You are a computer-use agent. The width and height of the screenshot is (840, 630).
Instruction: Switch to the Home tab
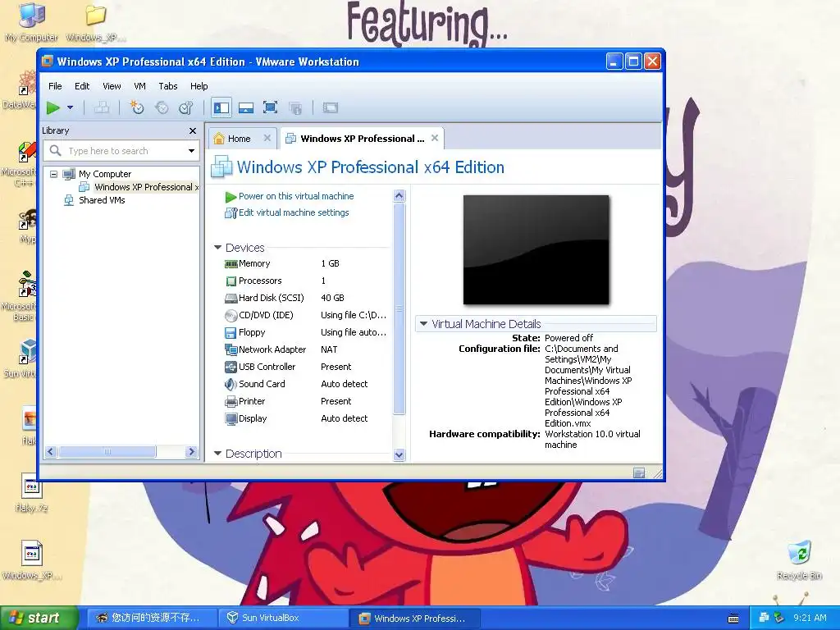coord(239,139)
